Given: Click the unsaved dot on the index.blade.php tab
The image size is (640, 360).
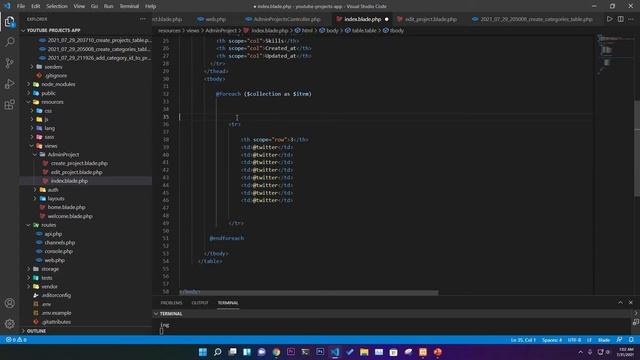Looking at the screenshot, I should (387, 19).
